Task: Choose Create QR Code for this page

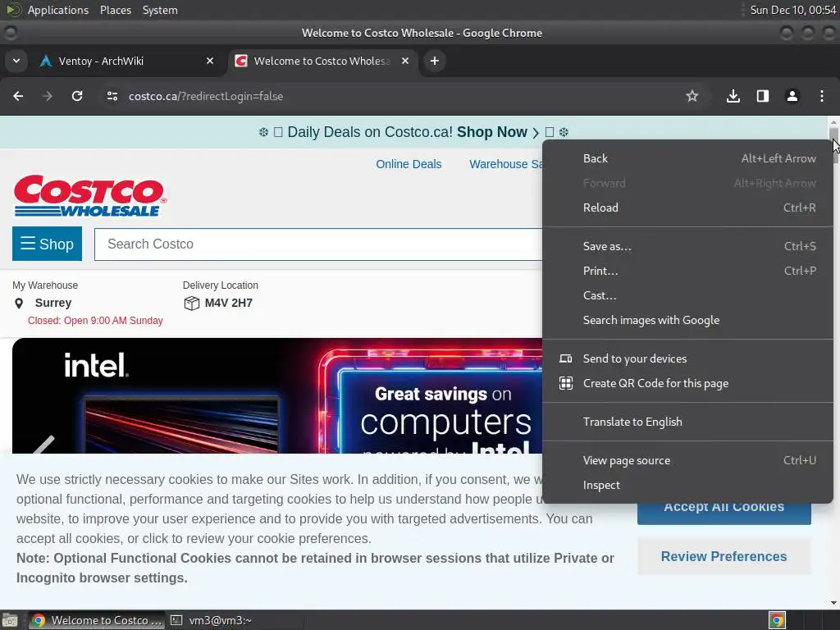Action: 688,384
